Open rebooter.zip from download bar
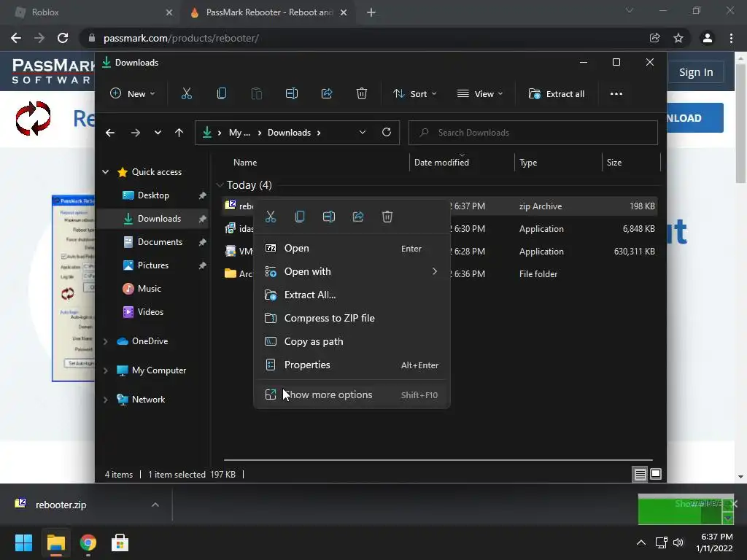The width and height of the screenshot is (747, 560). (61, 505)
